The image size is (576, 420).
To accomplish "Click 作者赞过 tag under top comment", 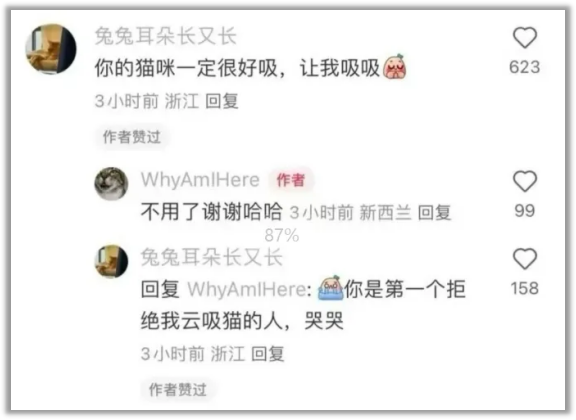I will point(132,137).
